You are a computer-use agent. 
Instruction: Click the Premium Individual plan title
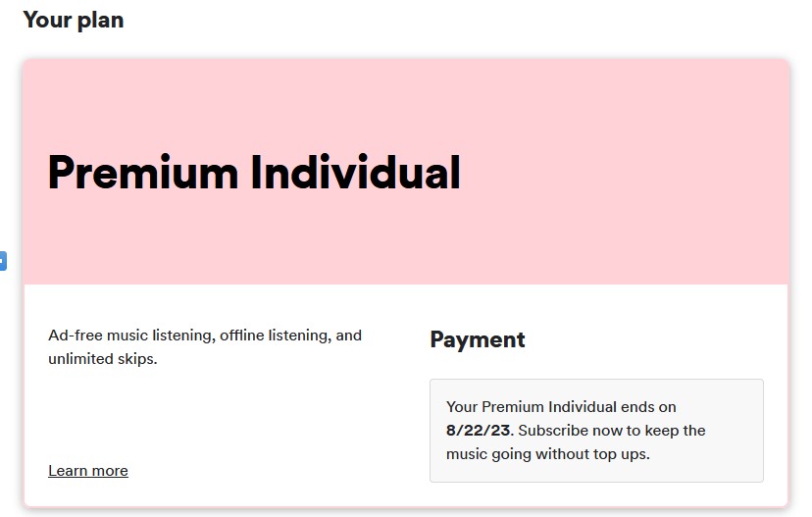(x=254, y=173)
